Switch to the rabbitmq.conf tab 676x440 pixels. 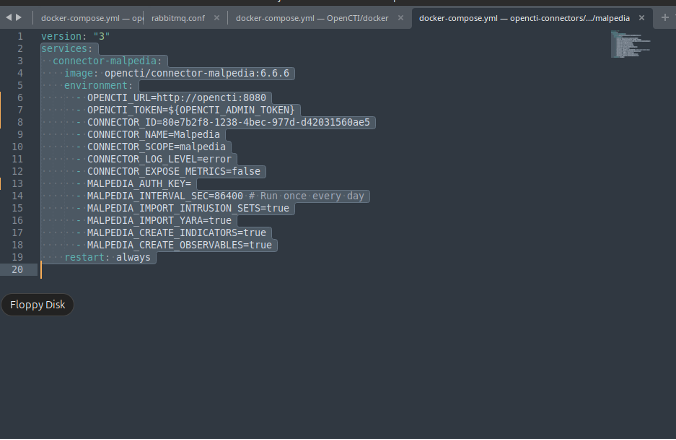click(x=178, y=18)
